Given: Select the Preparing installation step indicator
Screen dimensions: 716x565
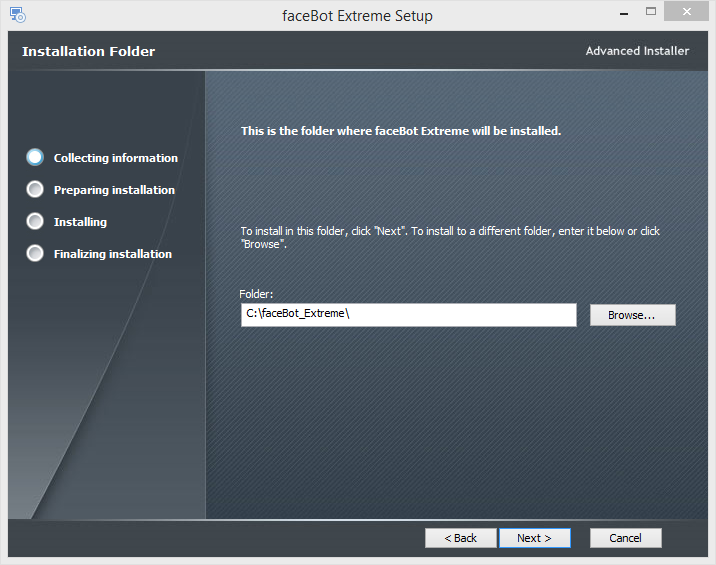Looking at the screenshot, I should click(35, 189).
